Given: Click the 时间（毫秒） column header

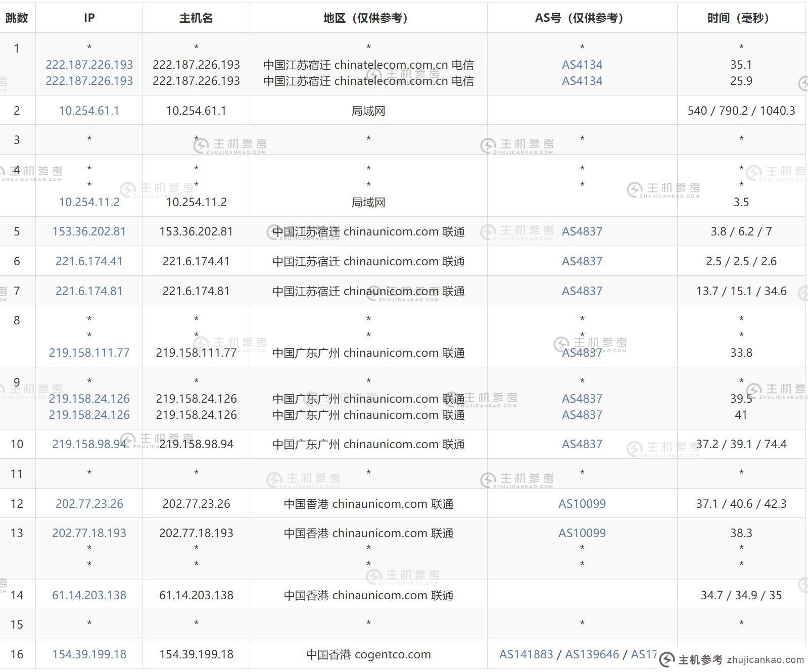Looking at the screenshot, I should click(741, 18).
